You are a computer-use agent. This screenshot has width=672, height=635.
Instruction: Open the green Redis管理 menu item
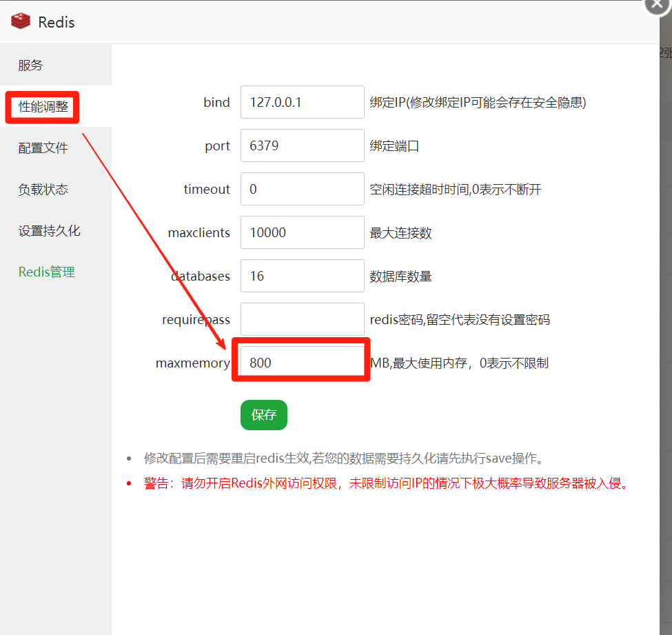(47, 272)
